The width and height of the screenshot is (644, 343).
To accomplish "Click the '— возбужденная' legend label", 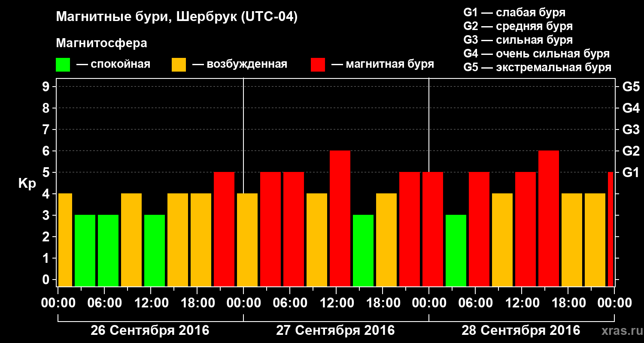I will (x=240, y=65).
